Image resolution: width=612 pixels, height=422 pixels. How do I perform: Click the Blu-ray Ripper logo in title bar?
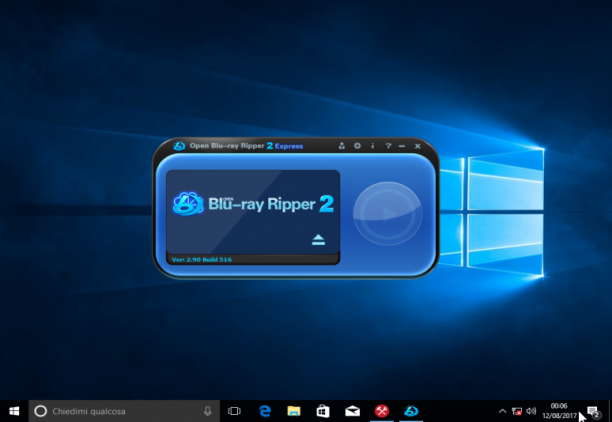(179, 146)
